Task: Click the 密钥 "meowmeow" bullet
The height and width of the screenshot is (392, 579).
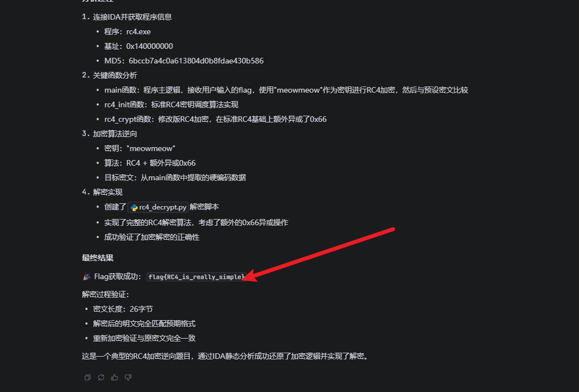Action: click(140, 148)
